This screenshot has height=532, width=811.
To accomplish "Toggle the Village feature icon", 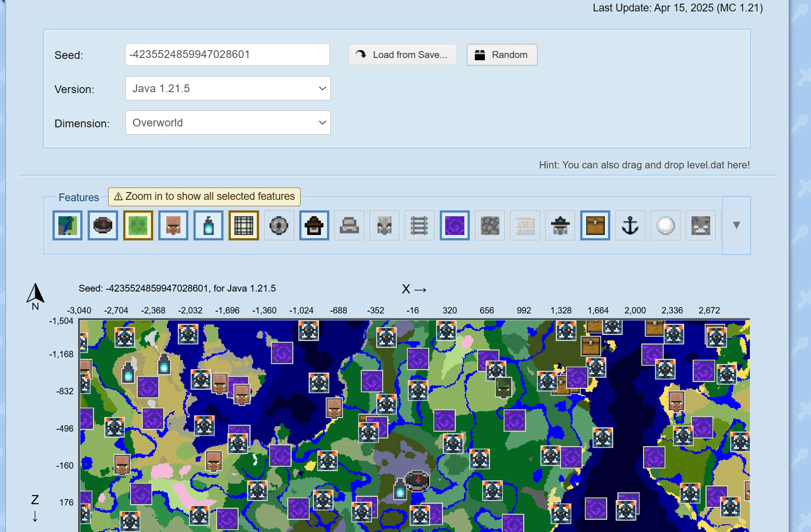I will point(173,225).
